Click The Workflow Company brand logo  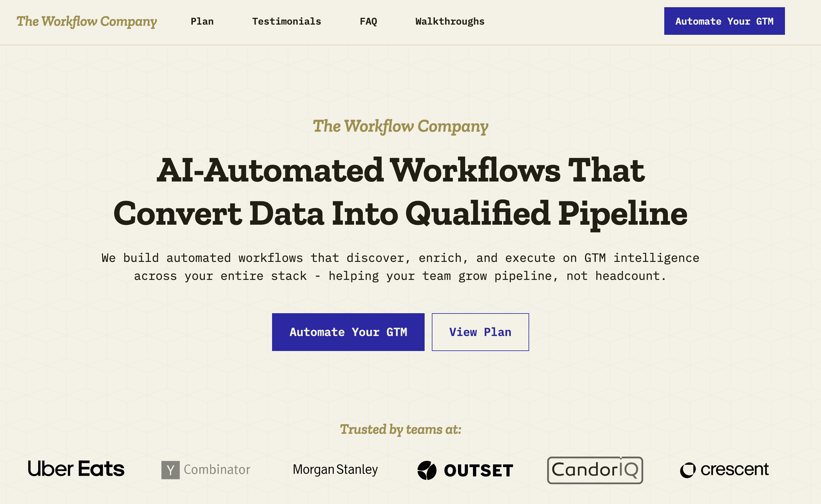(x=86, y=20)
